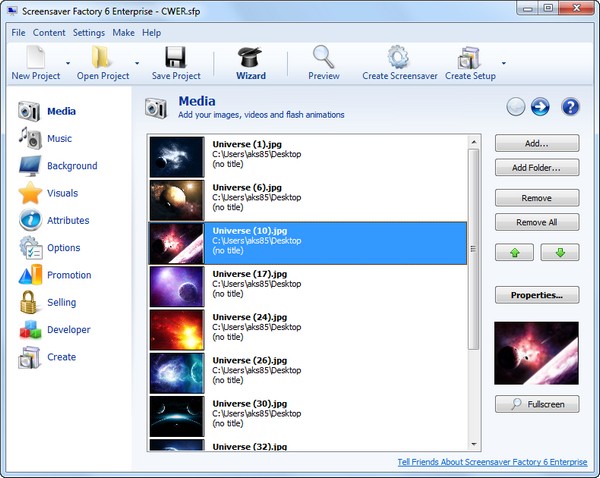Click the Preview magnifier icon
Screen dimensions: 600x478
(x=323, y=57)
